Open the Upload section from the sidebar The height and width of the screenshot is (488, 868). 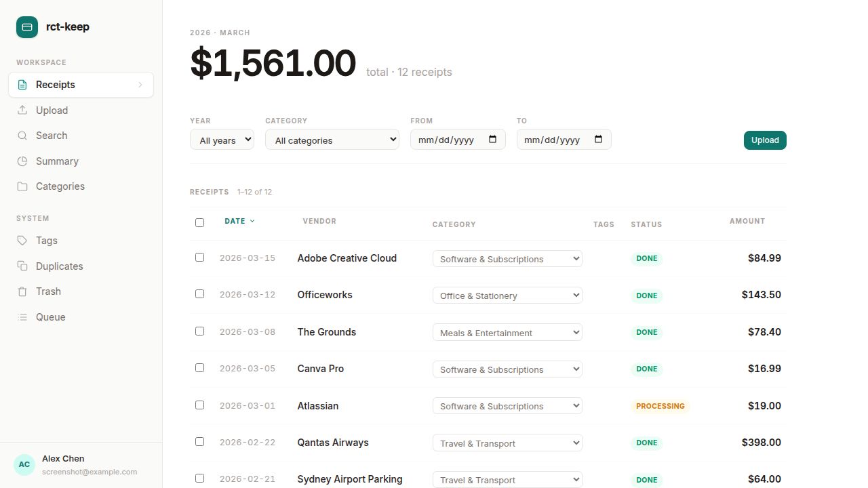52,110
